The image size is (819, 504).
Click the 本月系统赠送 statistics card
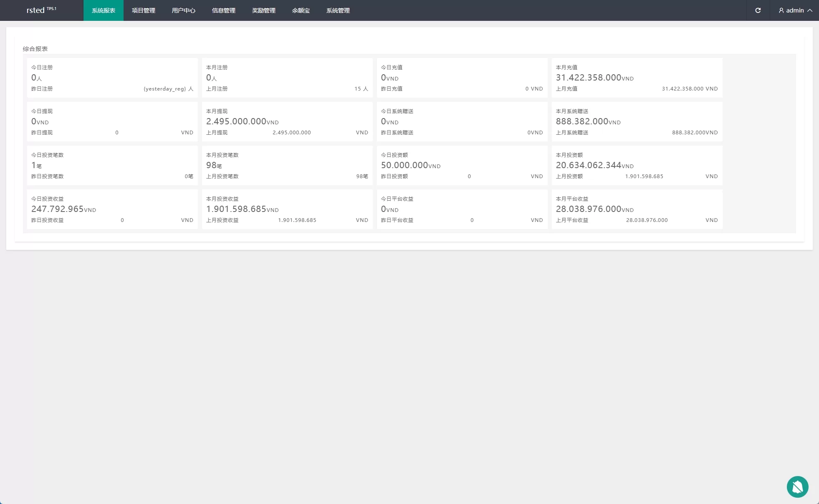[x=637, y=121]
